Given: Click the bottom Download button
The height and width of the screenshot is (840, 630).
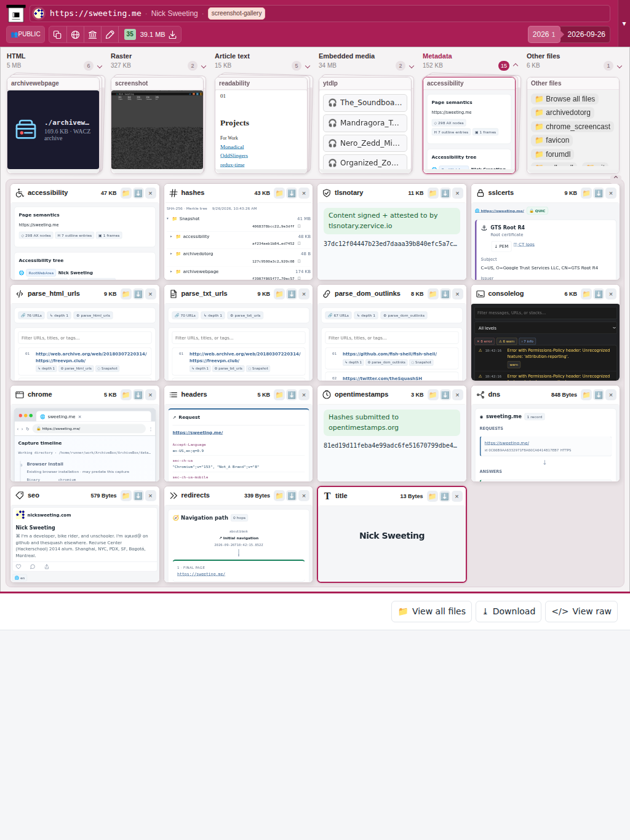Looking at the screenshot, I should pyautogui.click(x=508, y=611).
